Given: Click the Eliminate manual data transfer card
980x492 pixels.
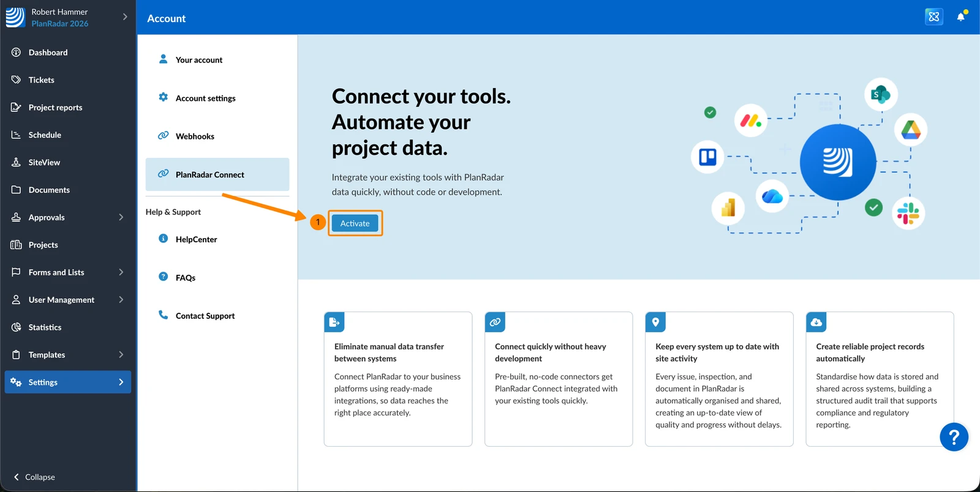Looking at the screenshot, I should (x=398, y=379).
